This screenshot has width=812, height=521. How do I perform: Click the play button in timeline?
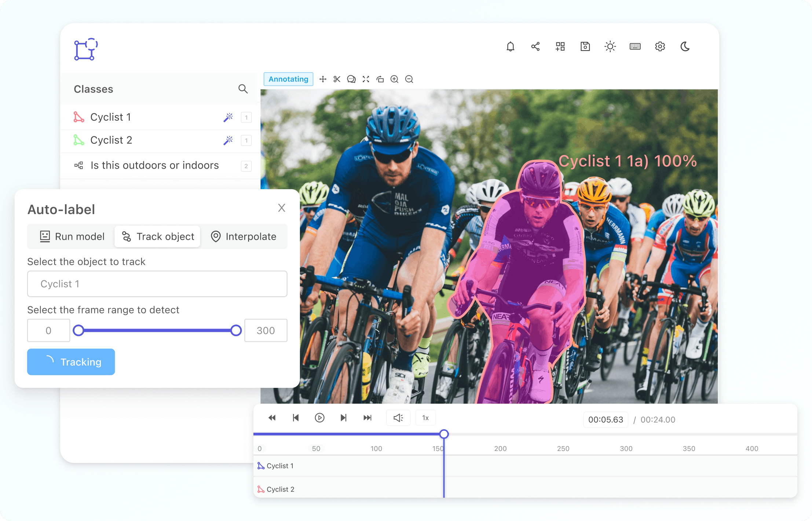[x=319, y=418]
